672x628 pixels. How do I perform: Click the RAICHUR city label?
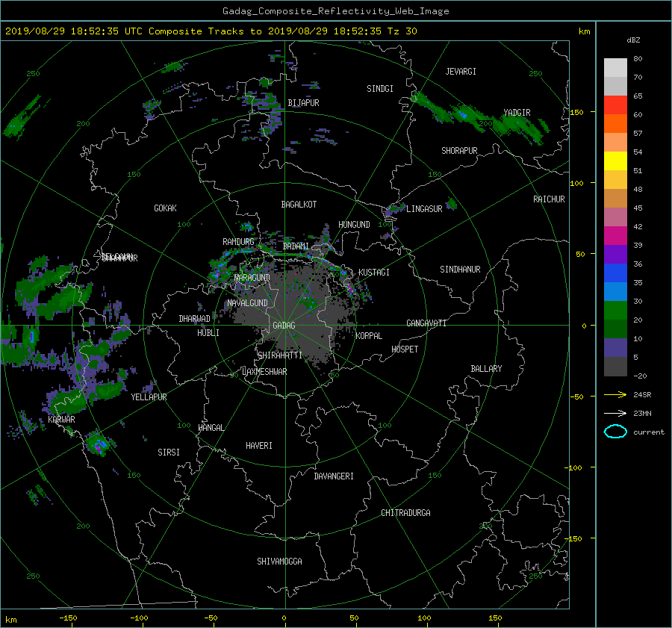(549, 199)
